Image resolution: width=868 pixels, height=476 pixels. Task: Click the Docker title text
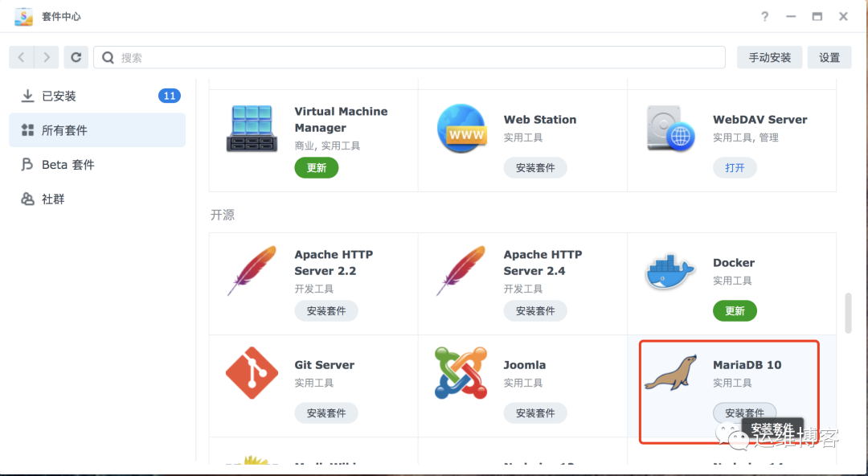coord(734,263)
